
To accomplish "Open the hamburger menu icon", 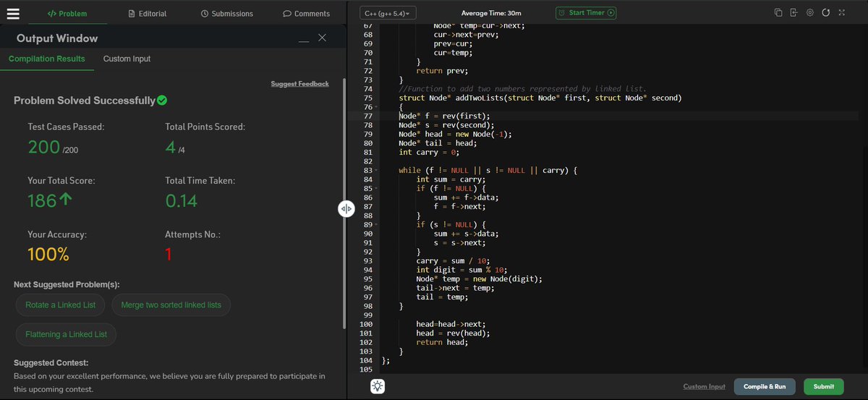I will (13, 13).
